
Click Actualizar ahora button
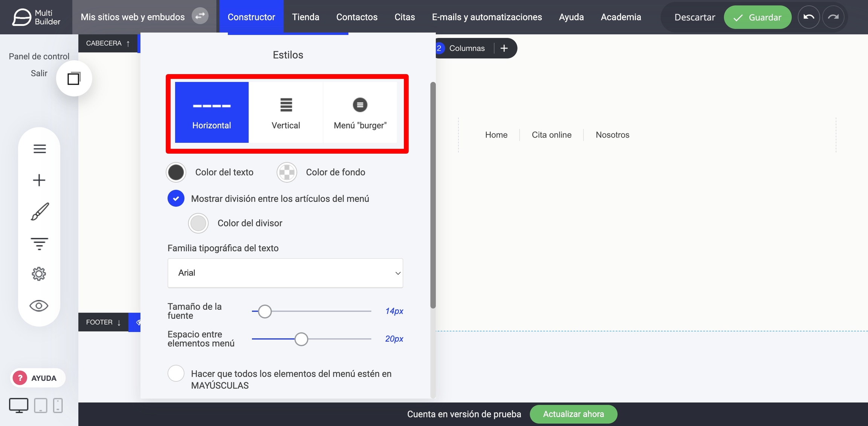[573, 414]
